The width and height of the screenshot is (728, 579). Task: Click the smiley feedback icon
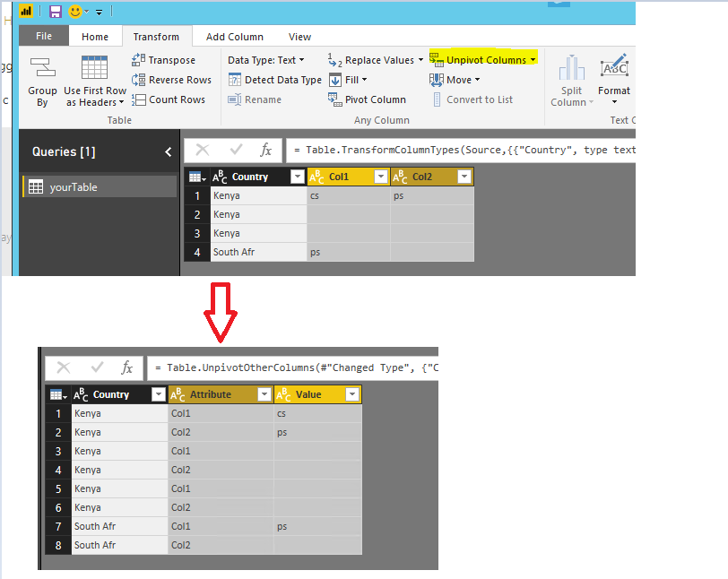[74, 11]
